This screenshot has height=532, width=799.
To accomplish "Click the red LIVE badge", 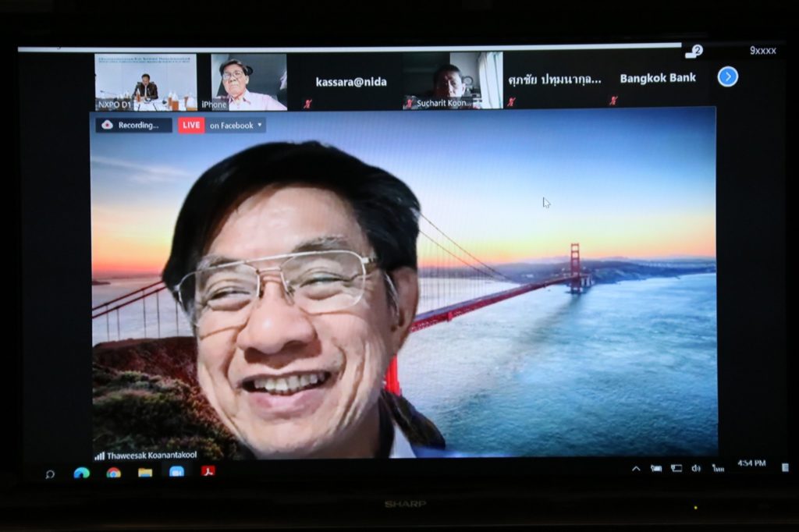I will pyautogui.click(x=191, y=125).
